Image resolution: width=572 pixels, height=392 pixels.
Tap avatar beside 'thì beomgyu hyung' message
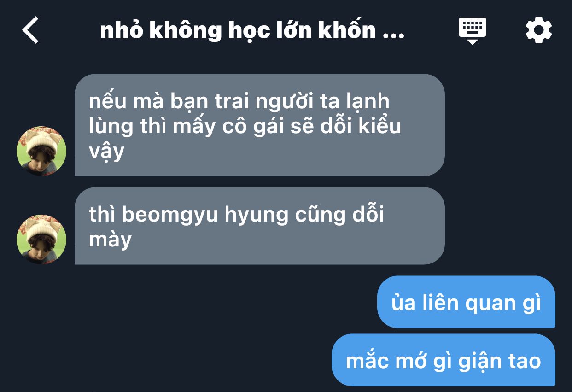tap(41, 240)
